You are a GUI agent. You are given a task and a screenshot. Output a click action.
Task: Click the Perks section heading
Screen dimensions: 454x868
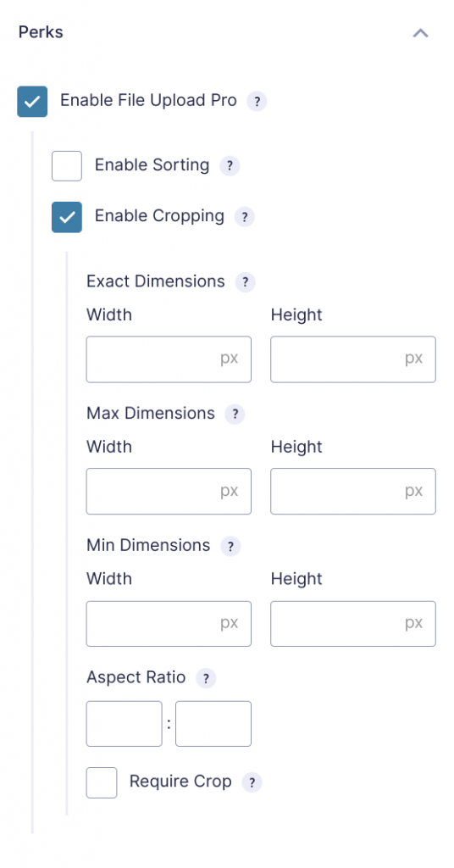click(x=41, y=32)
